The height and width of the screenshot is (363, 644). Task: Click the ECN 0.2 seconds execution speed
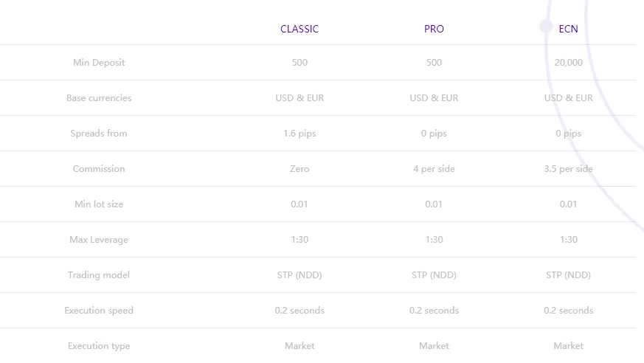(x=569, y=311)
